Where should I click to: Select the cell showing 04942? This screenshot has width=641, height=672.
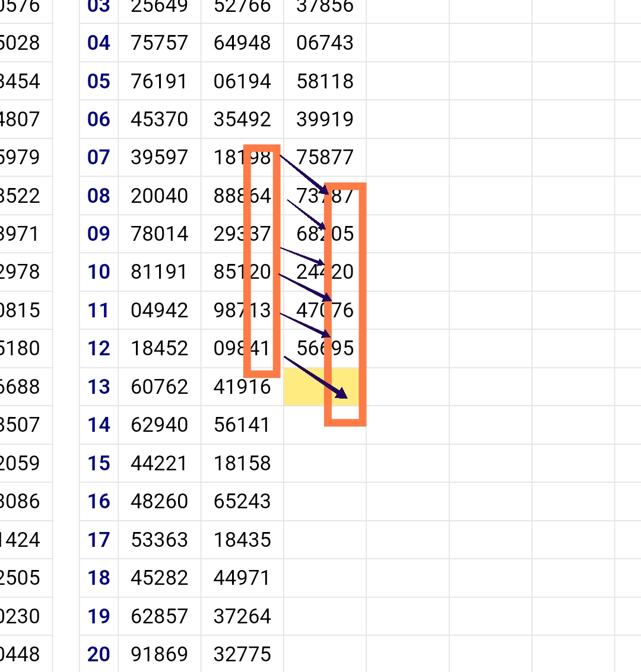click(x=159, y=310)
